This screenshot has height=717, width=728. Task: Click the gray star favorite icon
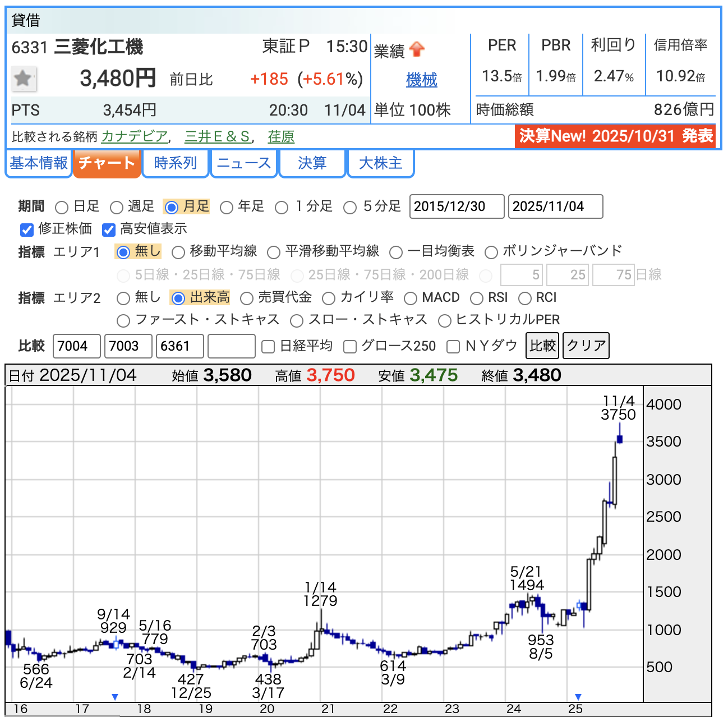click(x=24, y=79)
